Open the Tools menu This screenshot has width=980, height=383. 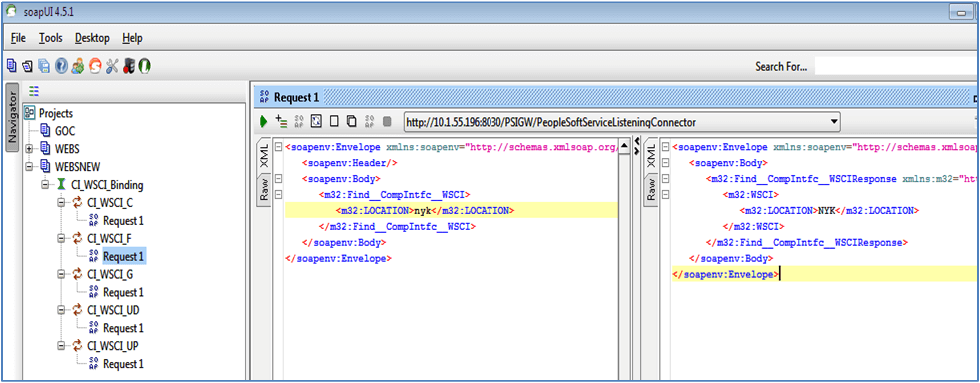(51, 38)
